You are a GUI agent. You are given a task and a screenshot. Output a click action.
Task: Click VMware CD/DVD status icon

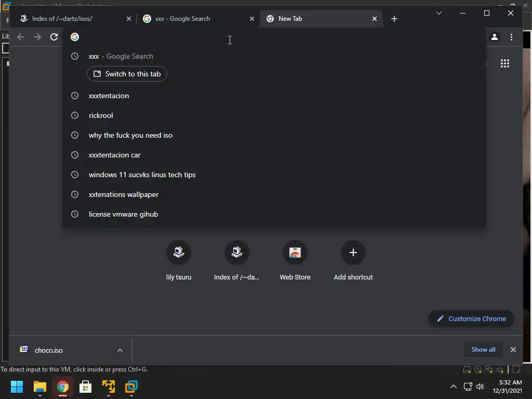[x=478, y=370]
